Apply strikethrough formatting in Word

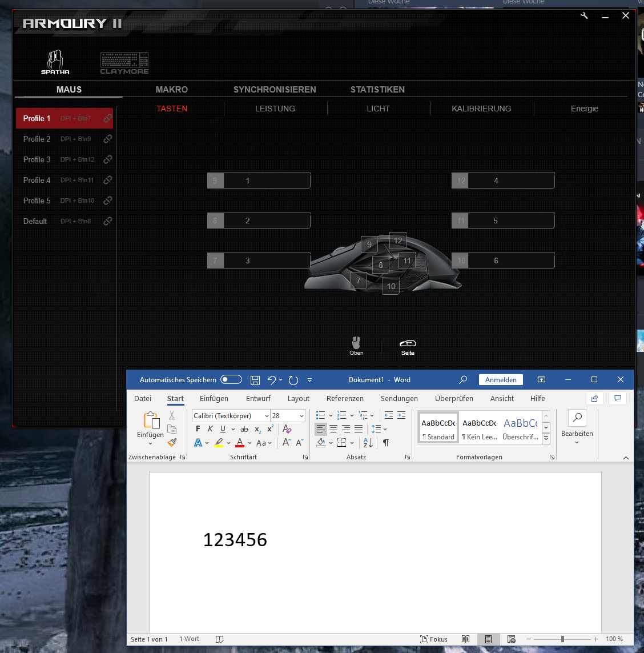(244, 429)
